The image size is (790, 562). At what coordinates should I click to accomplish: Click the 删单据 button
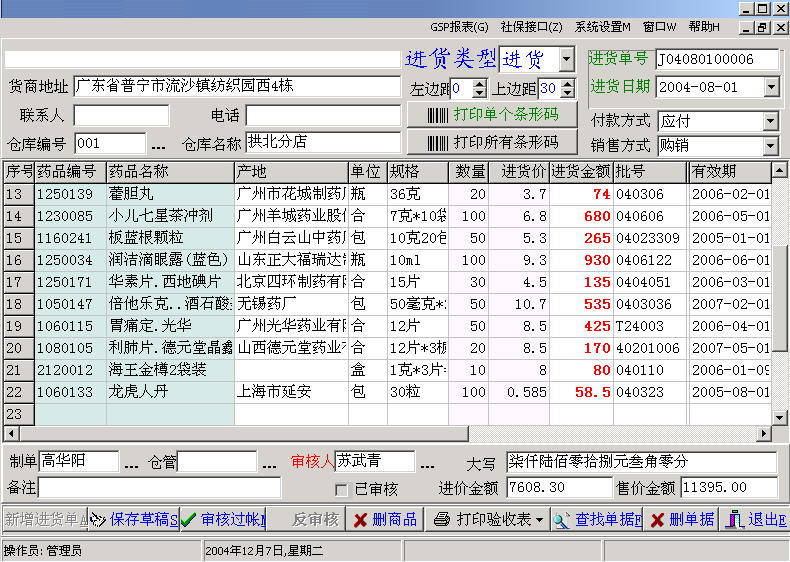pyautogui.click(x=682, y=520)
